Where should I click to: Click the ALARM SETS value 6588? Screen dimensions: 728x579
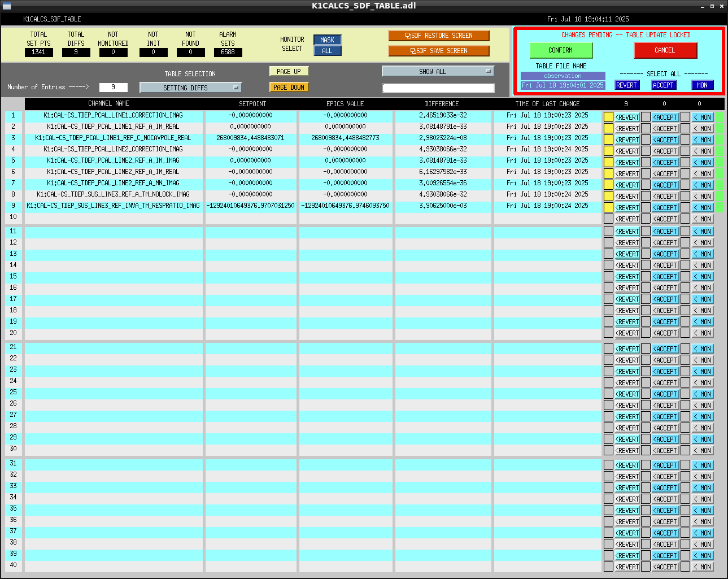tap(228, 52)
